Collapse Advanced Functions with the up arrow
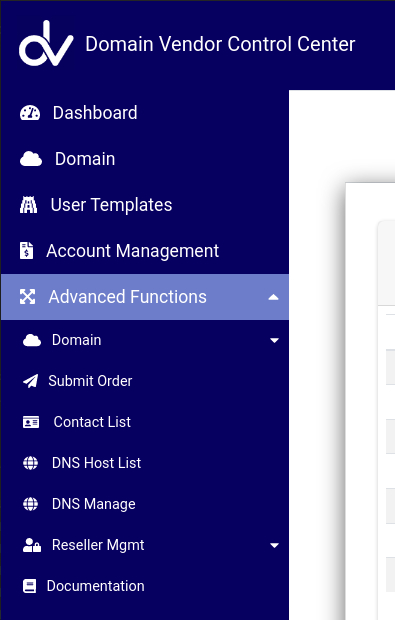Viewport: 395px width, 620px height. [273, 297]
